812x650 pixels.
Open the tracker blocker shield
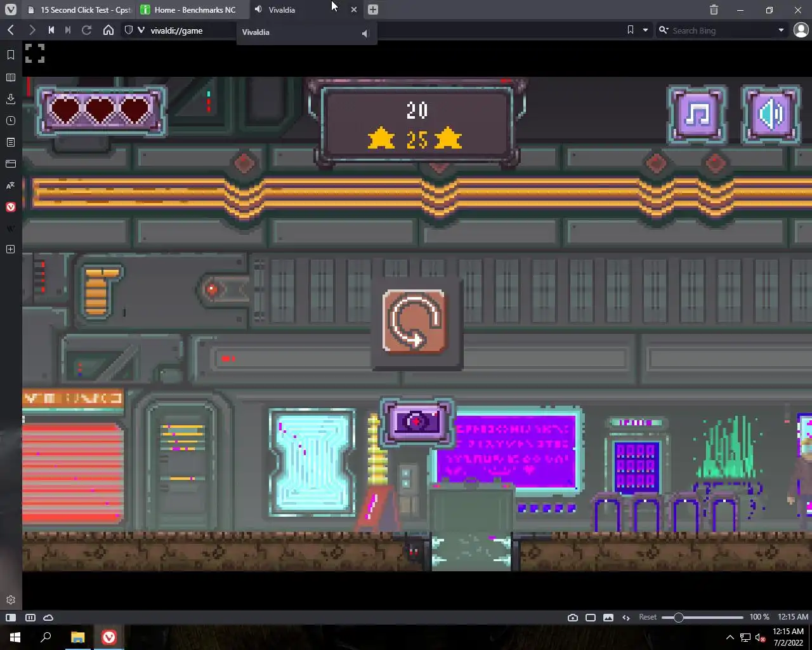click(129, 30)
